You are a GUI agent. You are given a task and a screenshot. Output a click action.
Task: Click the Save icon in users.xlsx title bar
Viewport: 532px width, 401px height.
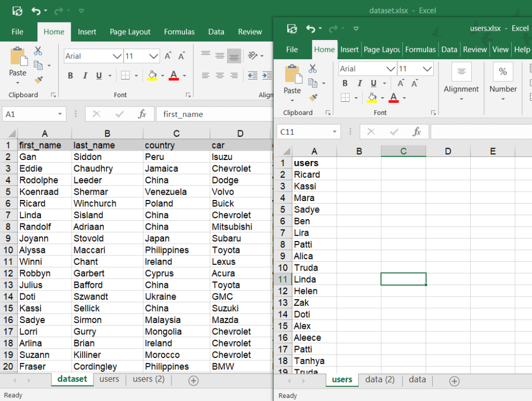(x=292, y=29)
